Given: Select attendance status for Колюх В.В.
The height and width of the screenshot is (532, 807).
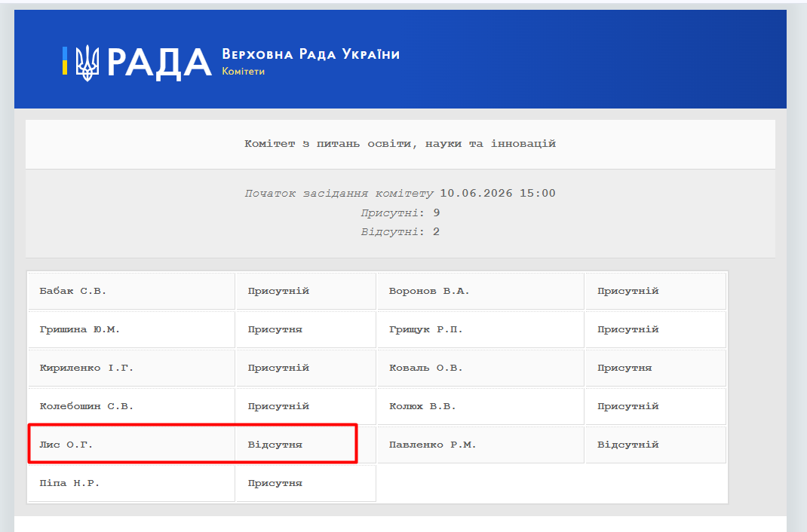Looking at the screenshot, I should [655, 407].
